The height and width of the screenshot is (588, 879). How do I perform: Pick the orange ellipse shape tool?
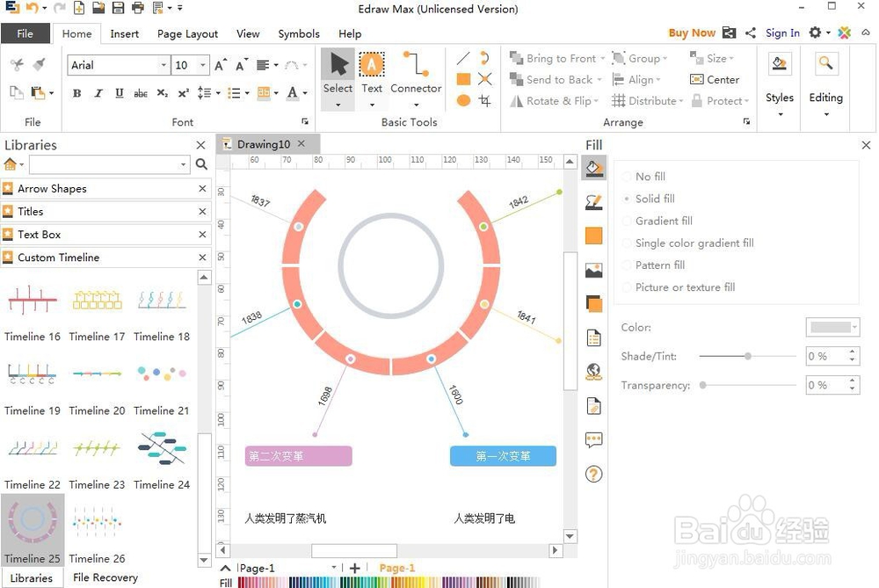pyautogui.click(x=463, y=100)
